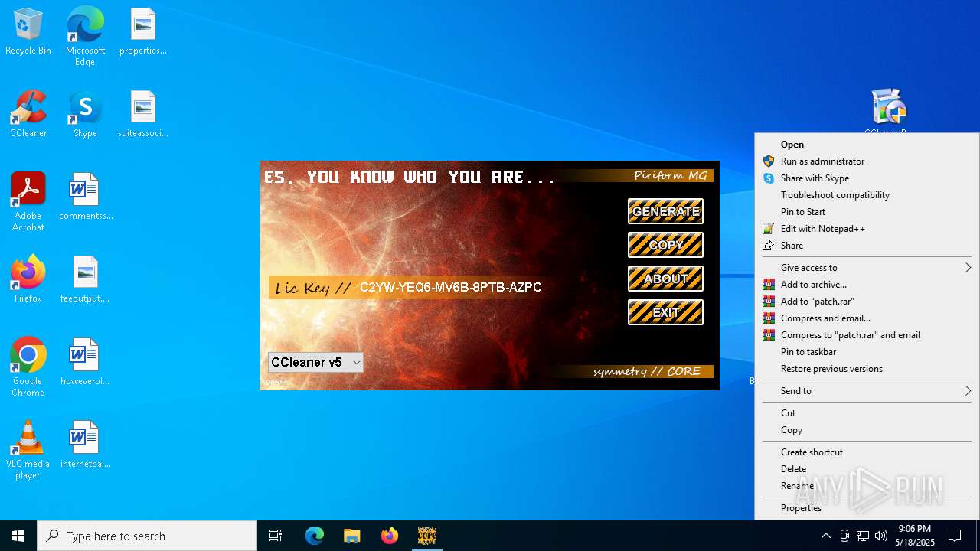Image resolution: width=980 pixels, height=551 pixels.
Task: Select the commentss Word document icon
Action: point(85,197)
